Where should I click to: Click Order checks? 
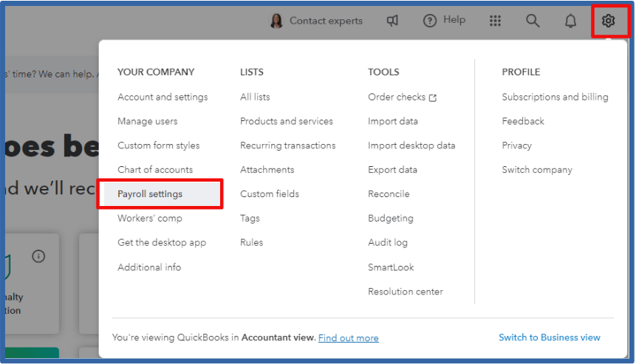396,97
